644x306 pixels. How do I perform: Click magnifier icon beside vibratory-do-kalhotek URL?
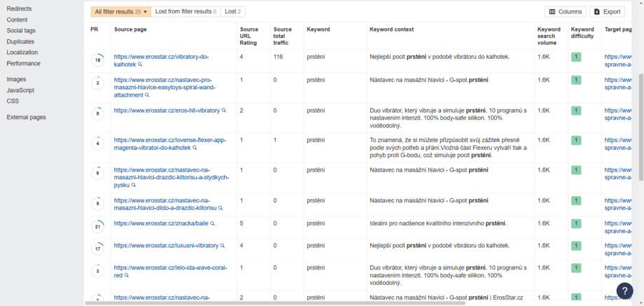click(140, 64)
